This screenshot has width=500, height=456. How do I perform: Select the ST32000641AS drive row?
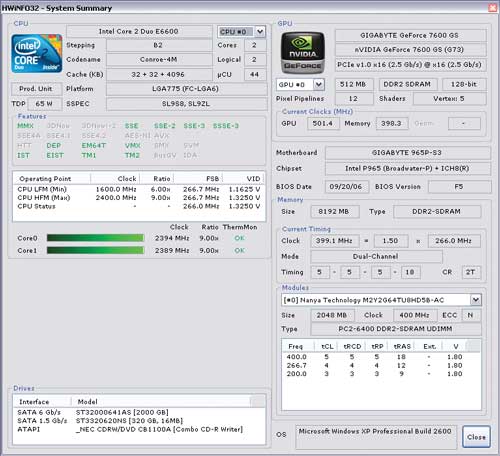coord(139,412)
